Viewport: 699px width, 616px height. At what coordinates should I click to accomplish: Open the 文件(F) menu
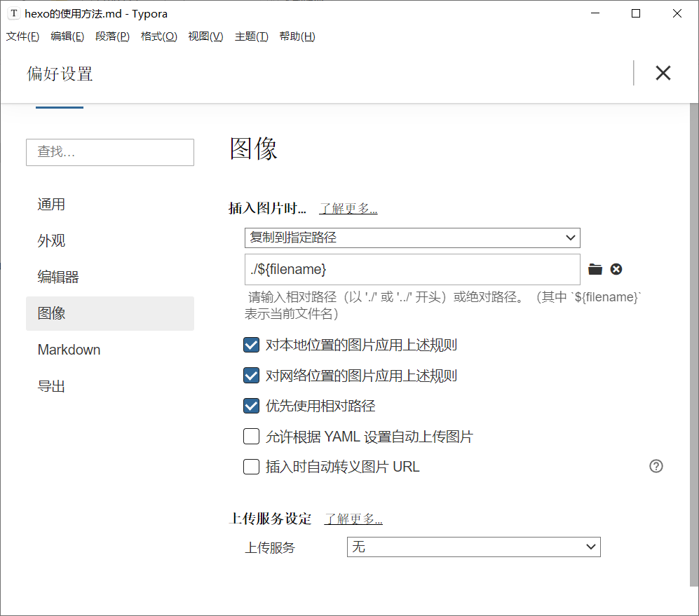(22, 36)
